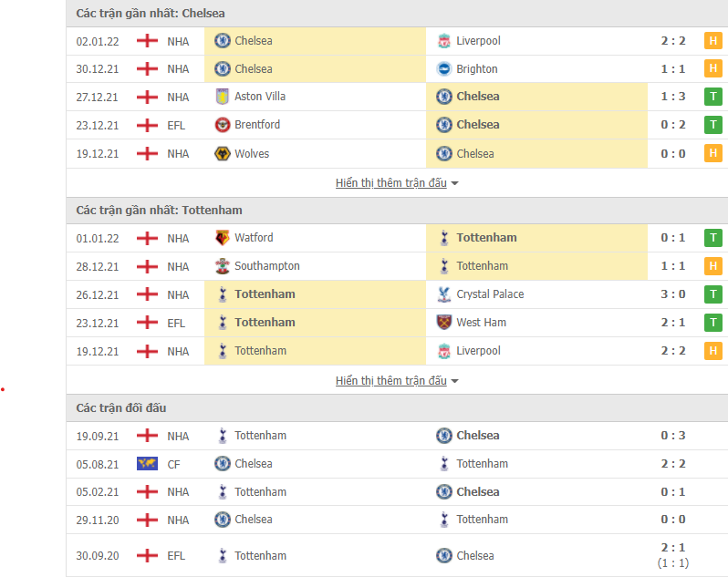Open 'Hiển thị thêm trận đấu' under Tottenham
The height and width of the screenshot is (577, 728).
click(391, 380)
